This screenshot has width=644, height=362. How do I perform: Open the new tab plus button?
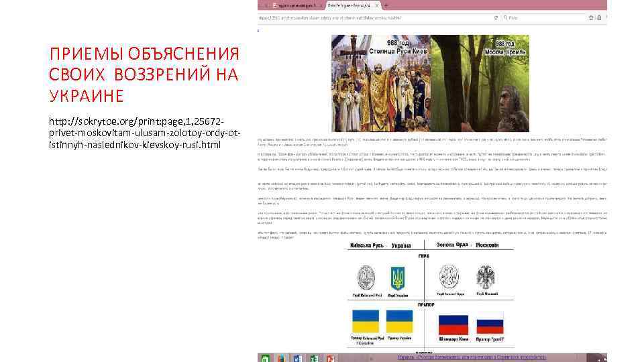386,6
